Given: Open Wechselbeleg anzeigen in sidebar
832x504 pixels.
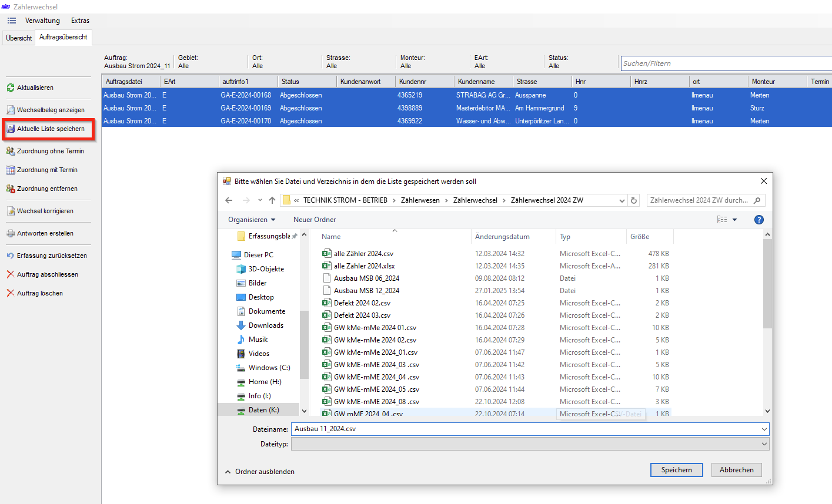Looking at the screenshot, I should [50, 110].
